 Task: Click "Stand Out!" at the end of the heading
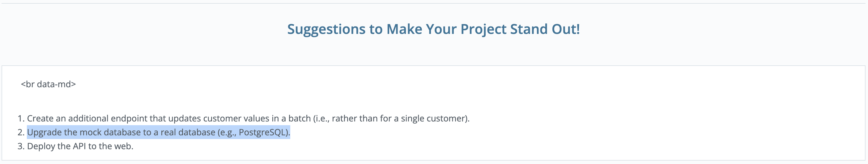[x=545, y=29]
